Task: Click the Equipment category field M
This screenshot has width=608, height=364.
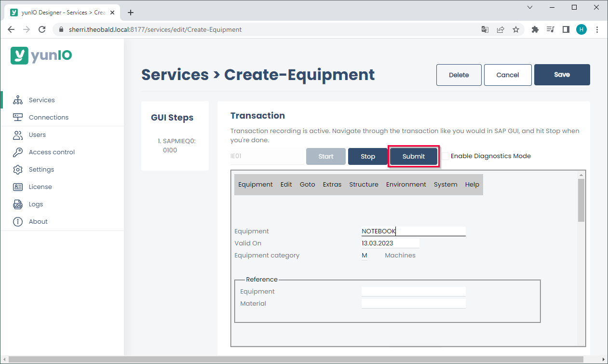Action: coord(365,256)
